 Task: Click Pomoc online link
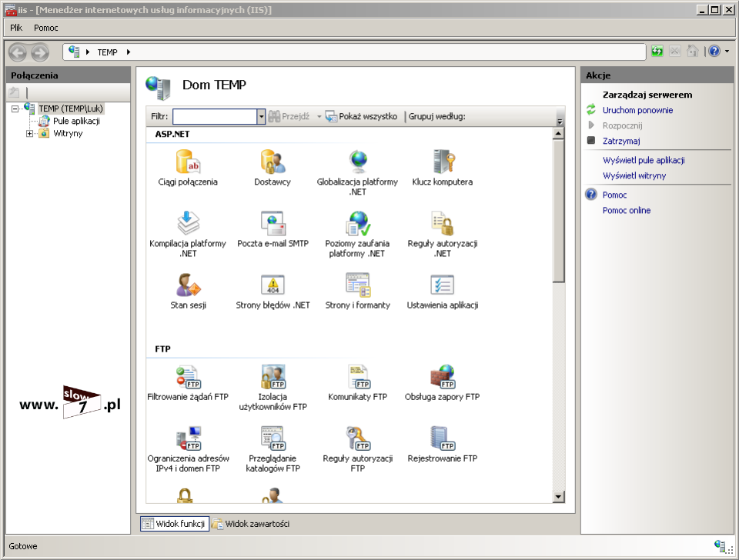tap(627, 211)
